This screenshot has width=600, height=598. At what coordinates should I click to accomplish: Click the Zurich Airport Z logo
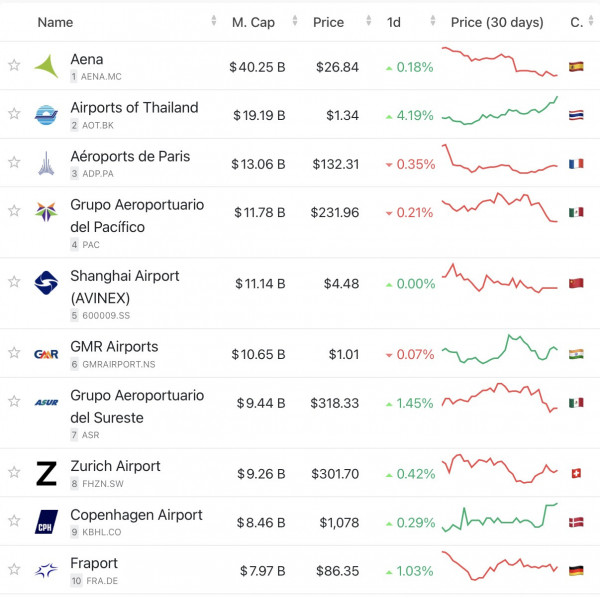[x=46, y=473]
